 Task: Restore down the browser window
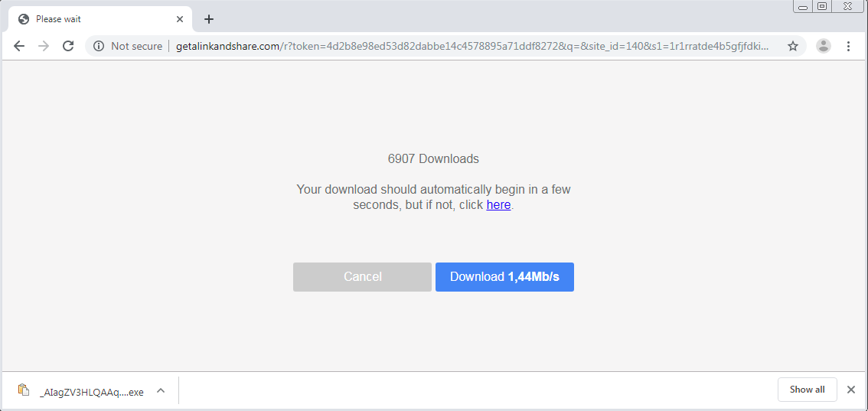pos(822,6)
